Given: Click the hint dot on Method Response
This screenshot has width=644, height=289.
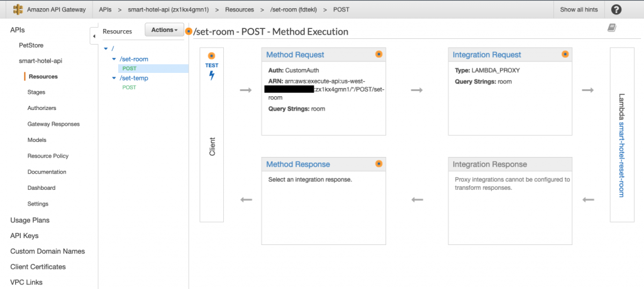Looking at the screenshot, I should click(x=379, y=164).
